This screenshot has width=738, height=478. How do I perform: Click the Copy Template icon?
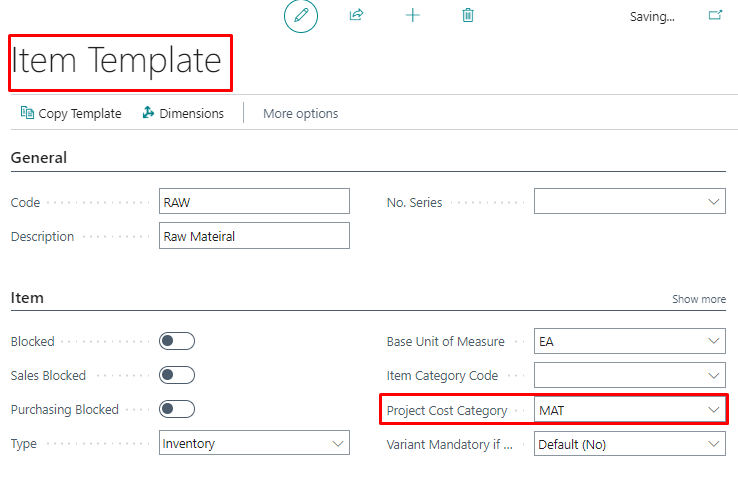pyautogui.click(x=27, y=113)
